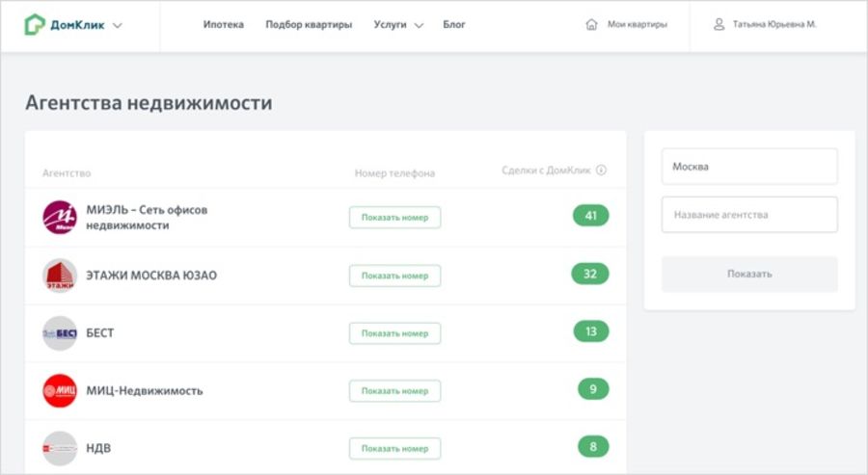This screenshot has height=475, width=868.
Task: Click the НДВ agency logo
Action: pos(60,448)
